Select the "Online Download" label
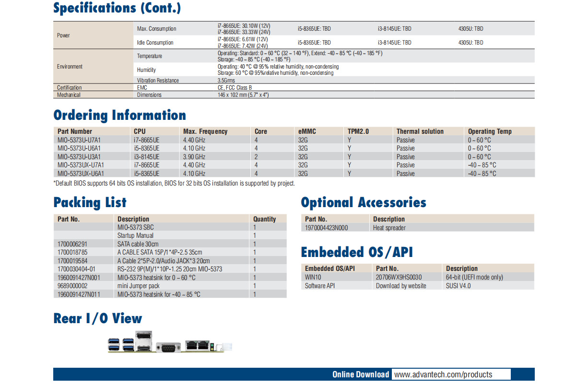588x385 pixels. coord(361,374)
